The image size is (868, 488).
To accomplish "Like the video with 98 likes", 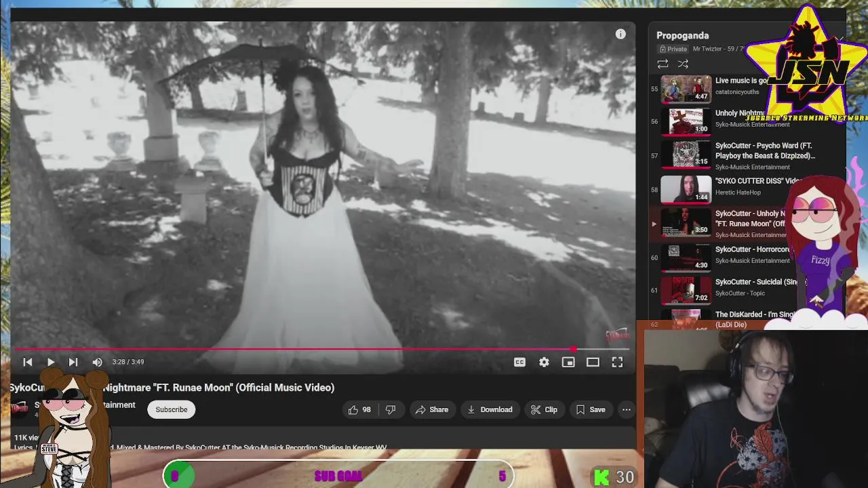I will coord(360,409).
